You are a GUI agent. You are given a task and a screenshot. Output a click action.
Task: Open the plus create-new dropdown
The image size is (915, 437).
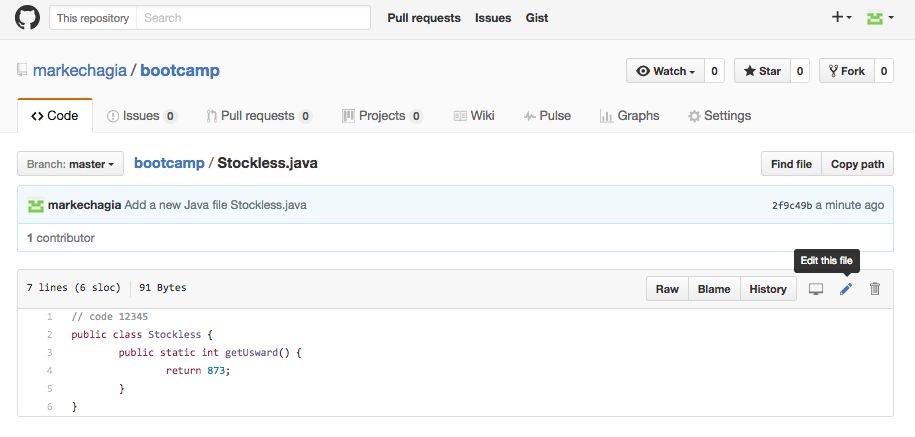(841, 18)
